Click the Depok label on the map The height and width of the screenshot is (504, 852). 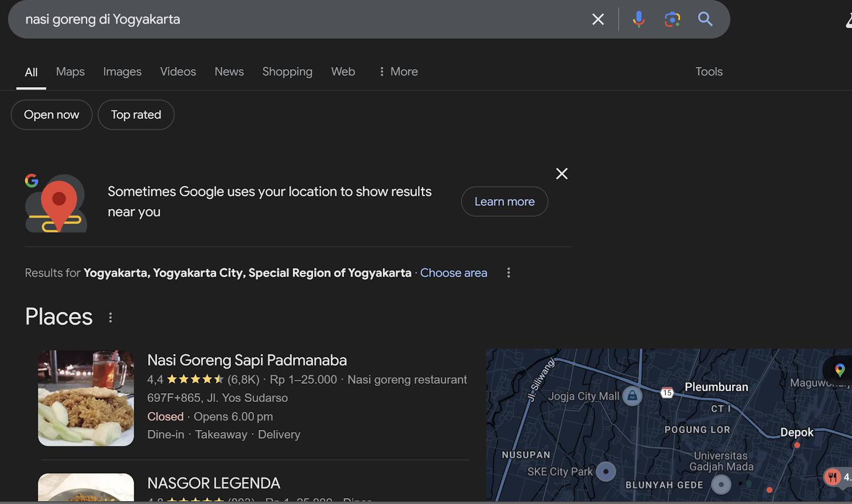coord(797,432)
